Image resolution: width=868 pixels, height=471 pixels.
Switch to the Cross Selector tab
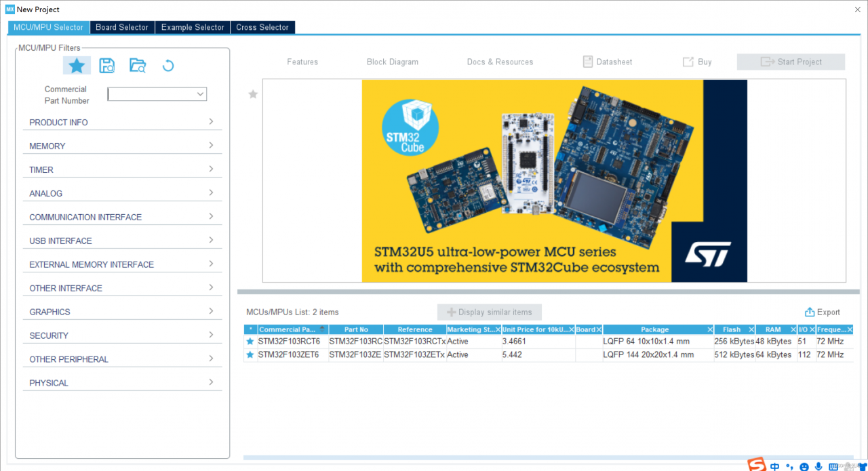[262, 27]
